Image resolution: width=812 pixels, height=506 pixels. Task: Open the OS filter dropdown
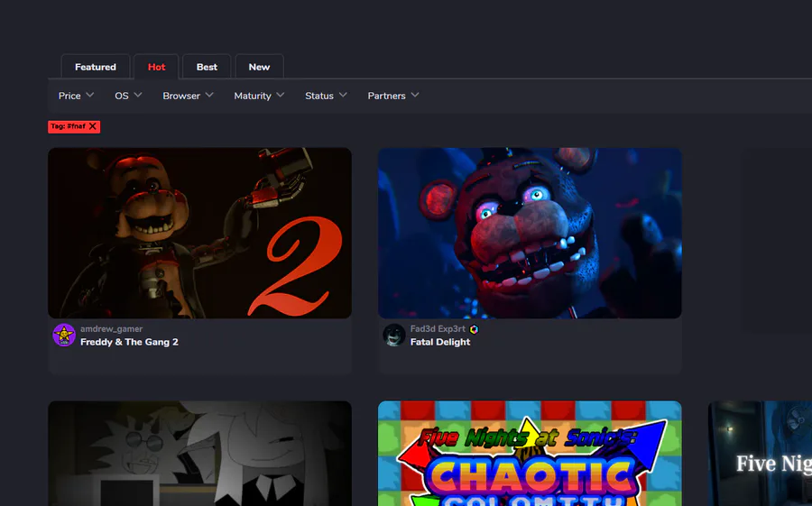pos(128,96)
